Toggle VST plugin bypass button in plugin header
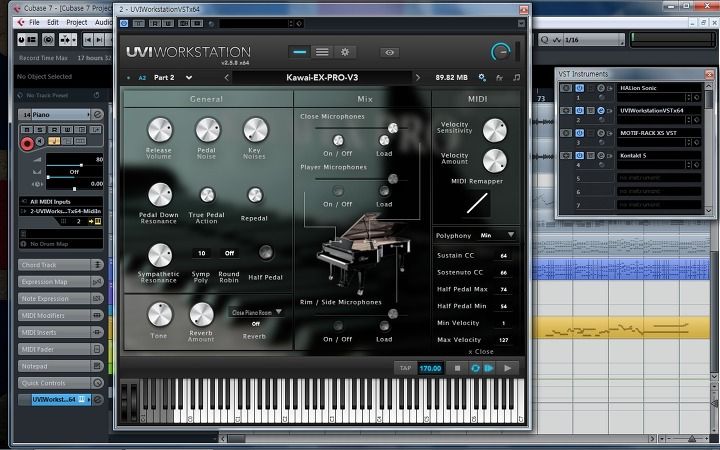Viewport: 720px width, 450px height. (124, 23)
